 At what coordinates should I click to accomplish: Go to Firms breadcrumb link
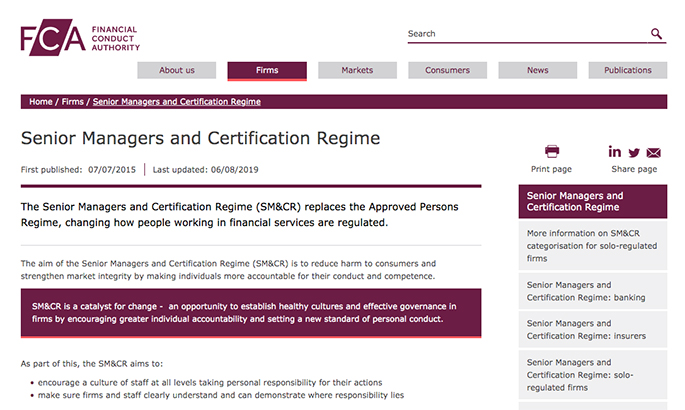(73, 102)
